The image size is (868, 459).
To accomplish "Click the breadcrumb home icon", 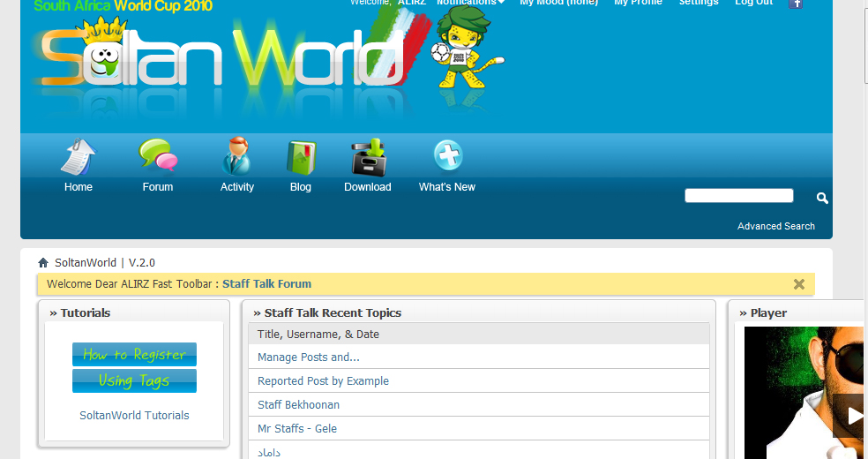I will tap(43, 263).
